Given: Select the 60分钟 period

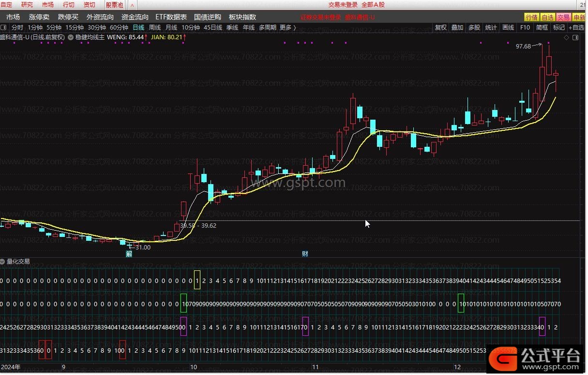Looking at the screenshot, I should pos(119,28).
